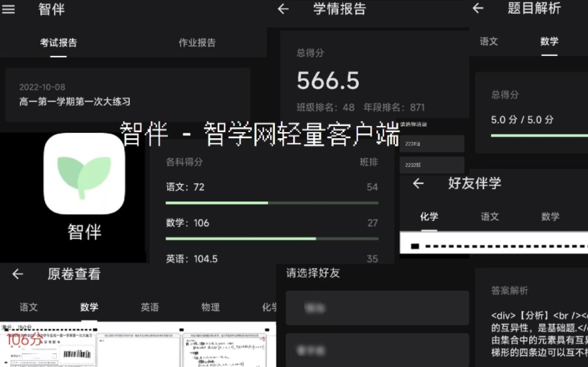This screenshot has width=588, height=367.
Task: Click the 2022-10-08 date text
Action: click(x=42, y=87)
